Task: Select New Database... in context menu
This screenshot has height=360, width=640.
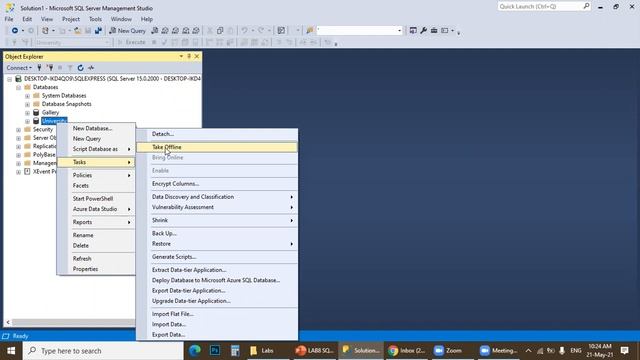Action: 96,128
